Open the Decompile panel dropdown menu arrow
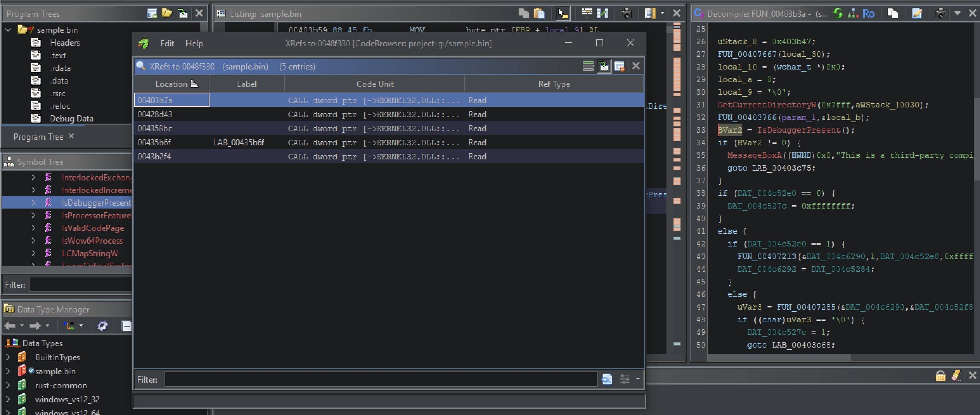This screenshot has height=415, width=980. coord(958,14)
